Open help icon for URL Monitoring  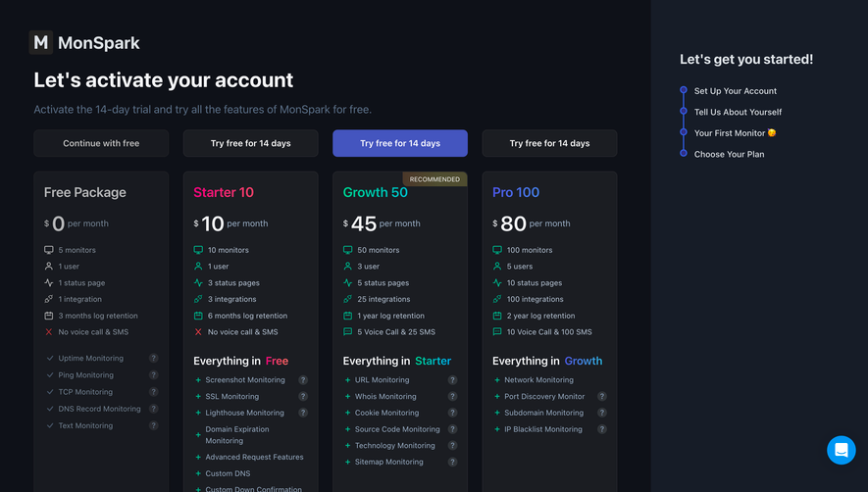click(x=452, y=379)
